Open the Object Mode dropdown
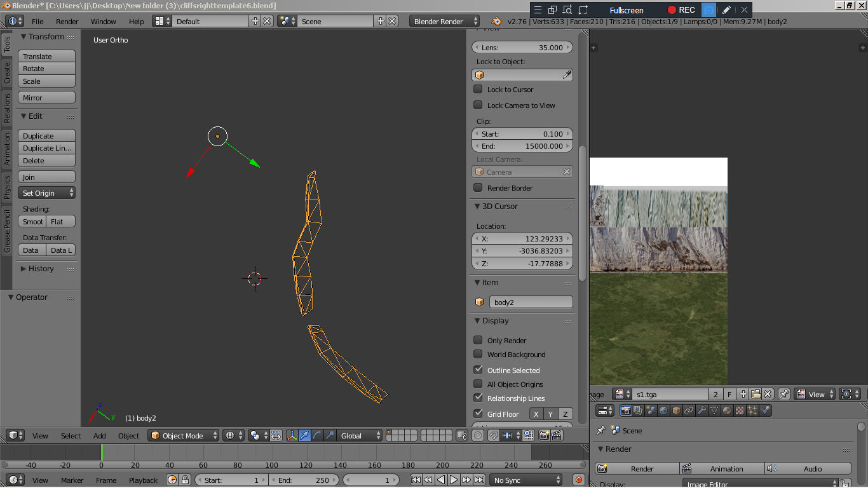868x488 pixels. click(x=184, y=436)
